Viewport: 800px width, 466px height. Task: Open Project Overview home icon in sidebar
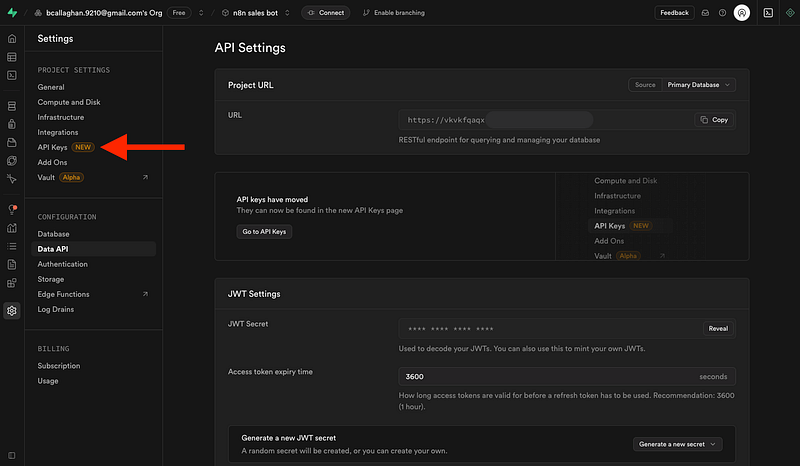click(12, 38)
